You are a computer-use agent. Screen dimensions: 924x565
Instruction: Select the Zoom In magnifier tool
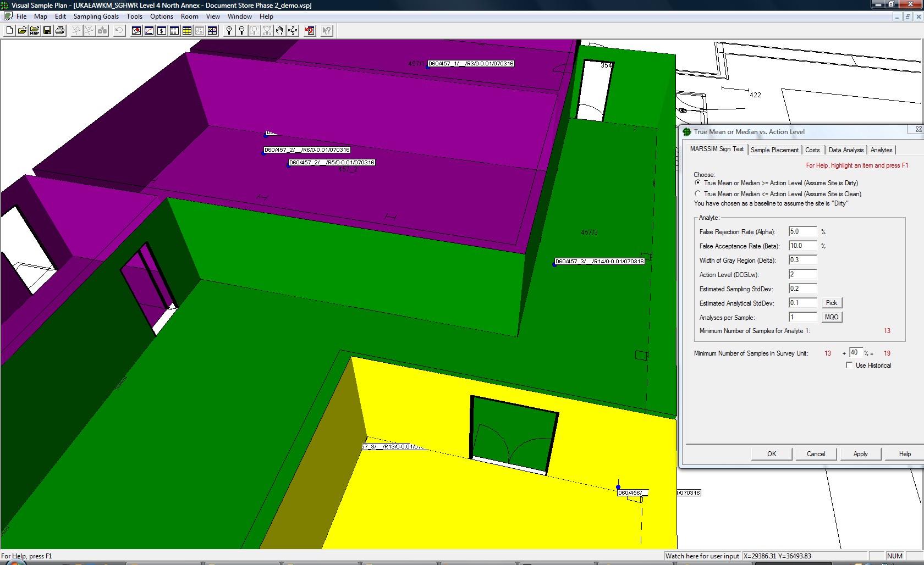(229, 31)
